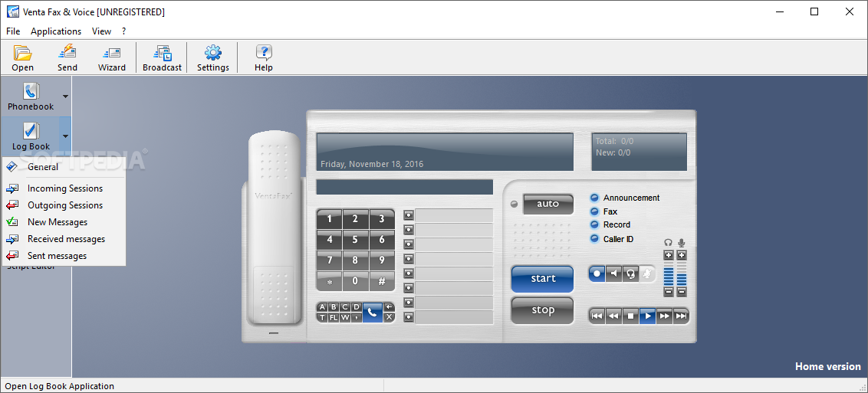Open Settings via the gear icon
This screenshot has width=868, height=393.
tap(212, 58)
